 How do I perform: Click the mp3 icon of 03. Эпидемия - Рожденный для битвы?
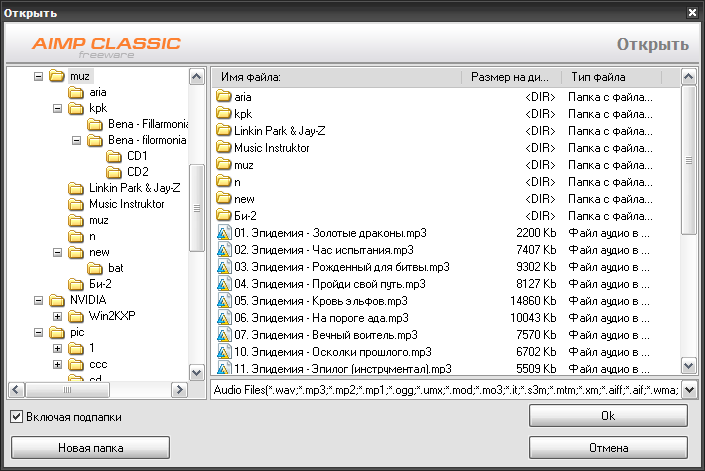(224, 267)
